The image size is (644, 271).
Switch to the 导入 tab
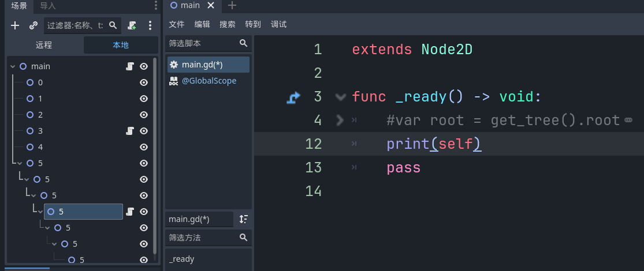pos(48,6)
